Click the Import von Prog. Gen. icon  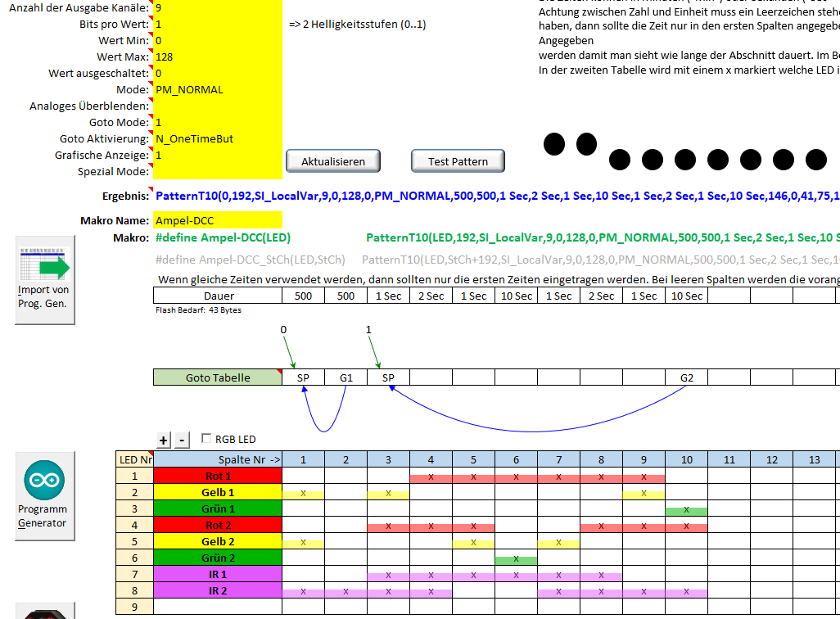44,279
